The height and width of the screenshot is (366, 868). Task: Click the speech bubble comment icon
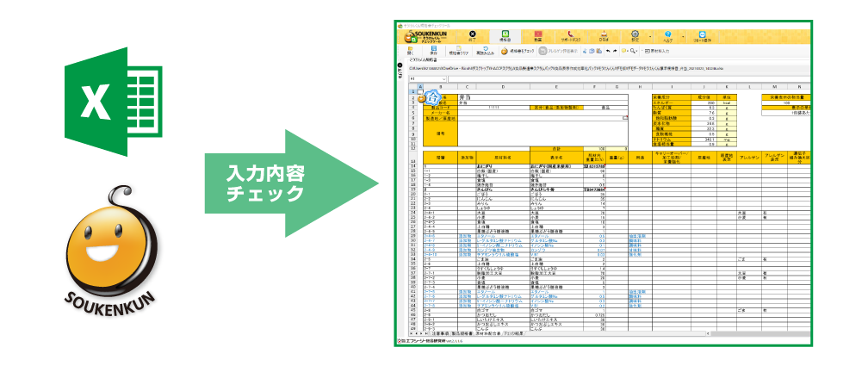pos(623,51)
